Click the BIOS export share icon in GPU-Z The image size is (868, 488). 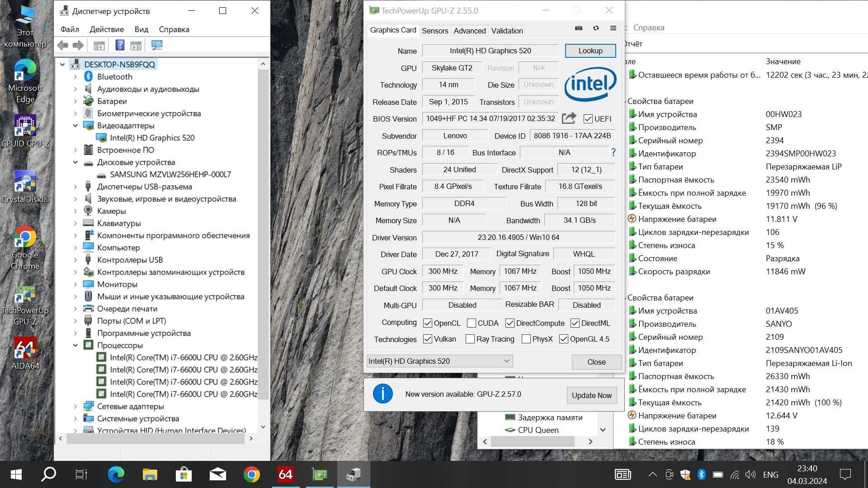[569, 118]
